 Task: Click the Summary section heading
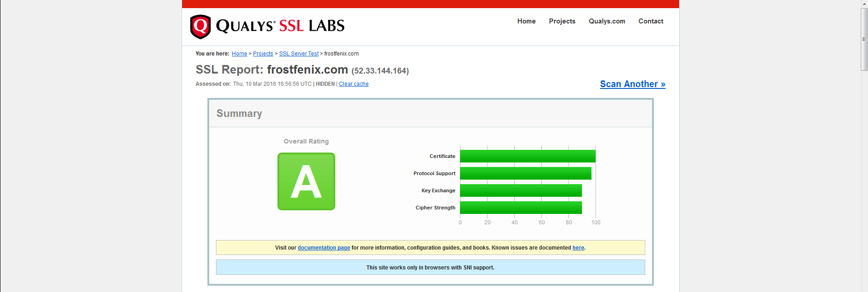tap(239, 113)
